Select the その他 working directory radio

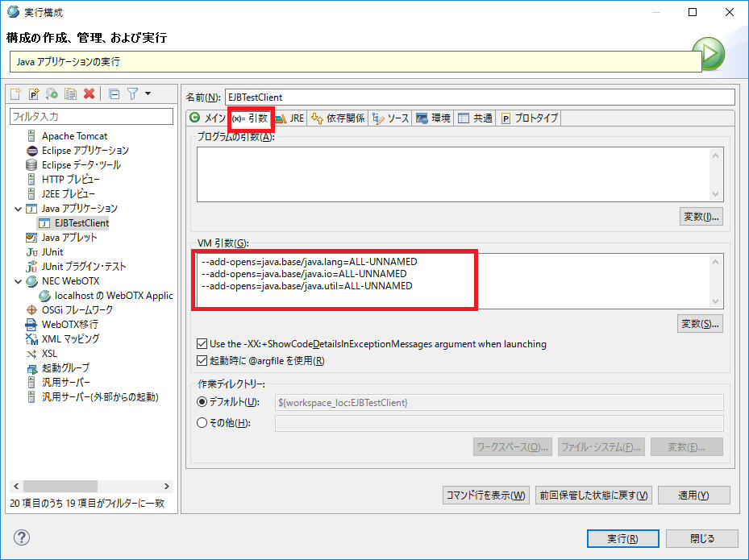point(202,423)
